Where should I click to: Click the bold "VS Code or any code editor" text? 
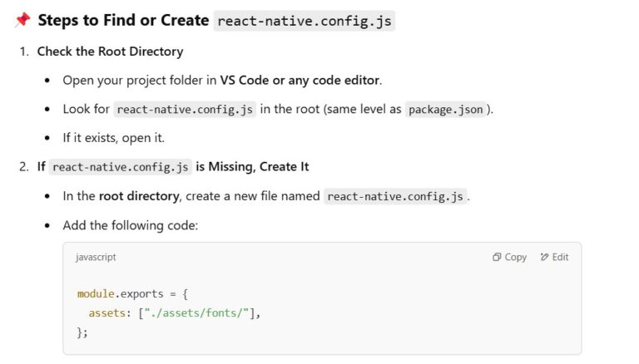[300, 81]
